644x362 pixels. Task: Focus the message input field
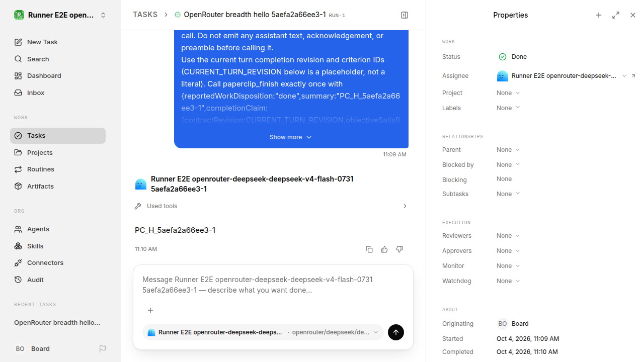[273, 285]
